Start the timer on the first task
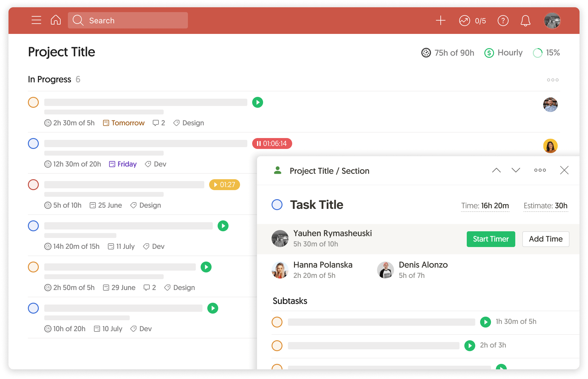The image size is (588, 379). (x=257, y=102)
